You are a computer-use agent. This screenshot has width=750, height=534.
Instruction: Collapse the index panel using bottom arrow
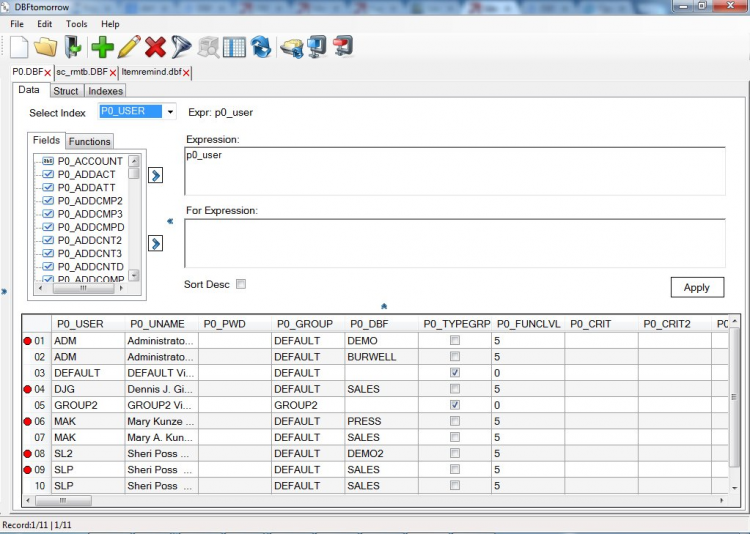(384, 306)
